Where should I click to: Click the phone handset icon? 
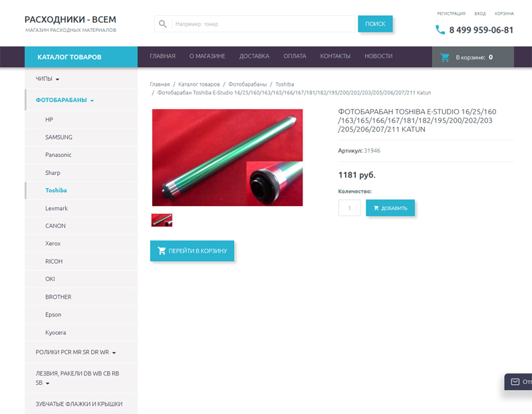point(440,30)
